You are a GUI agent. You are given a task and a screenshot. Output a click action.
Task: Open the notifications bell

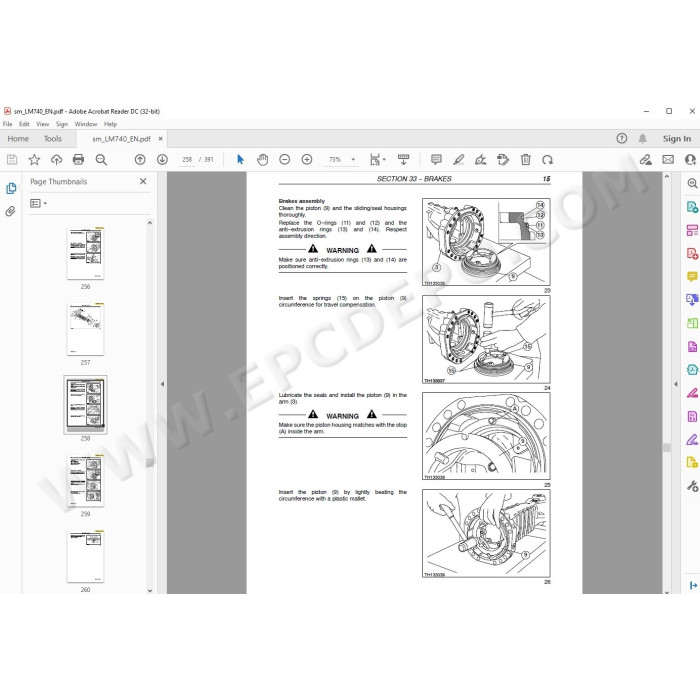[x=642, y=138]
